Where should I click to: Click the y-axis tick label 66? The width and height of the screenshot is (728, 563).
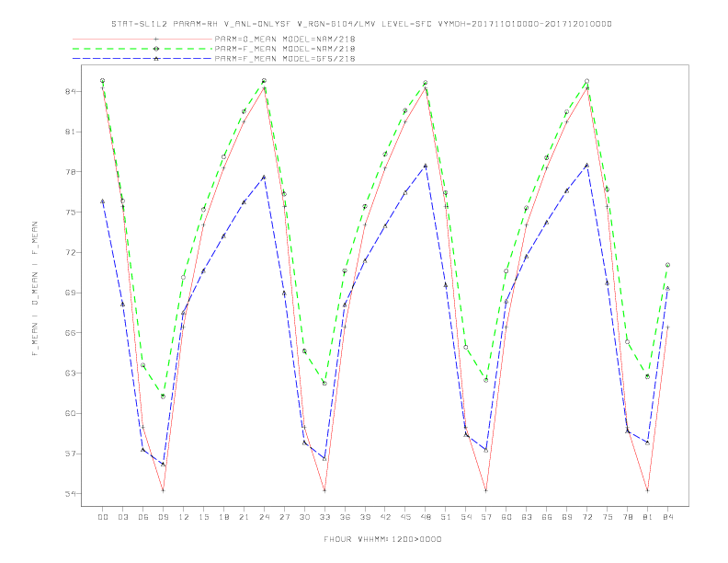coord(70,333)
